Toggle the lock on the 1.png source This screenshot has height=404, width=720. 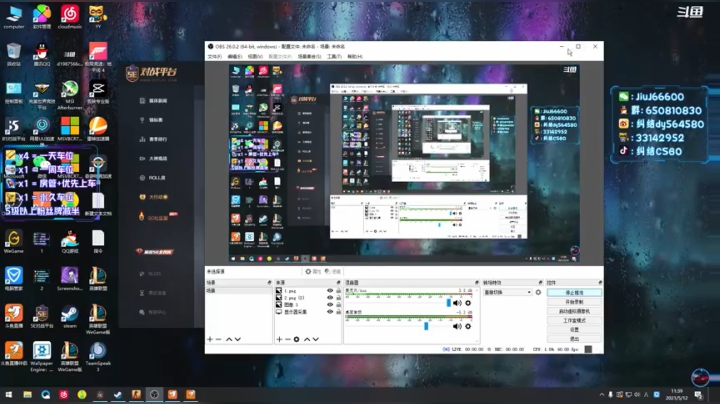coord(338,291)
